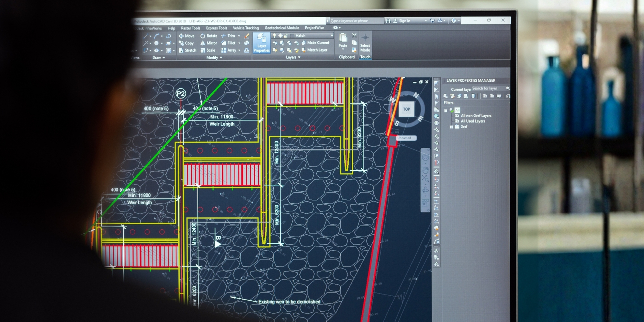Toggle the layer lock icon in layer dropdown
Screen dimensions: 644x322
(x=286, y=36)
